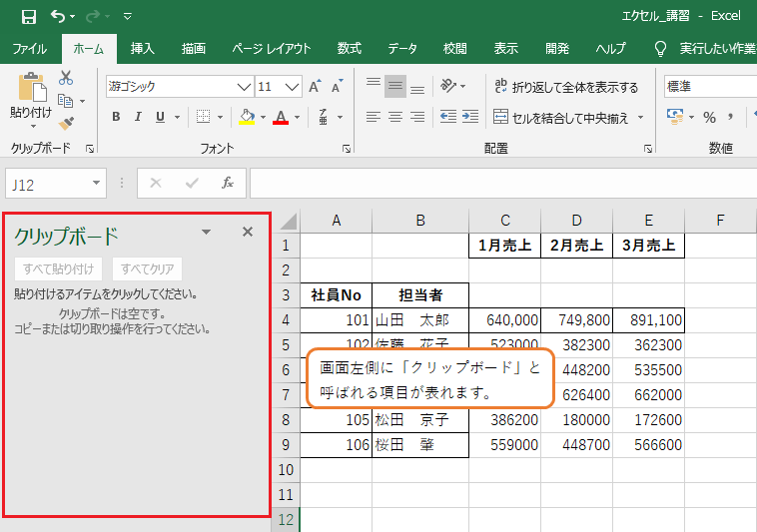Image resolution: width=757 pixels, height=532 pixels.
Task: Click the phonetic guide (ふりがな) icon
Action: tap(324, 117)
